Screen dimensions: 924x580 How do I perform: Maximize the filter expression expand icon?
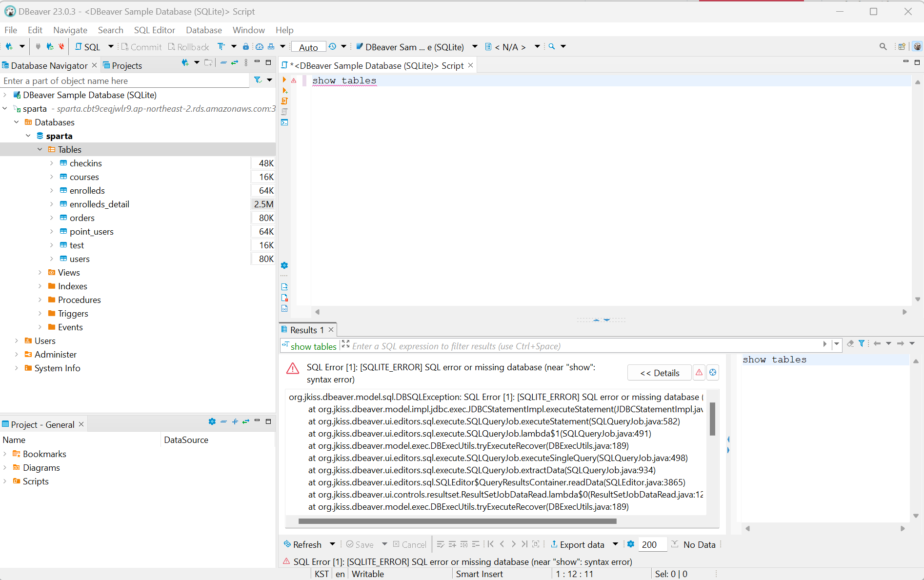[346, 343]
